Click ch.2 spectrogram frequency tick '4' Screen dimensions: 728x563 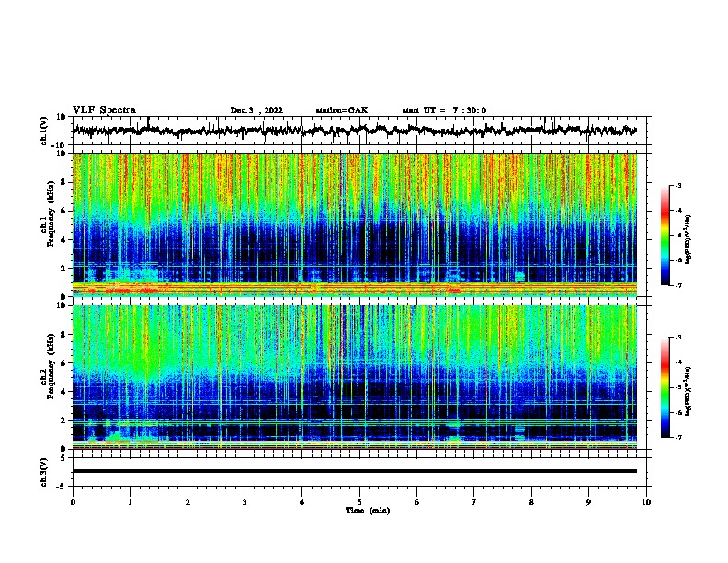[63, 392]
